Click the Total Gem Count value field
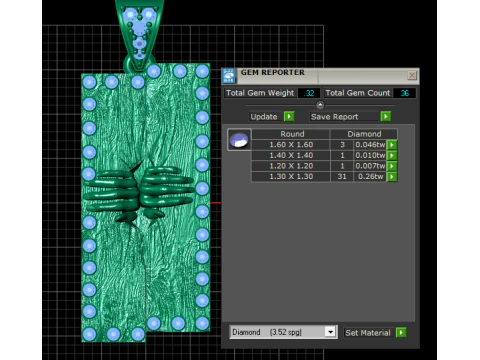 (404, 93)
